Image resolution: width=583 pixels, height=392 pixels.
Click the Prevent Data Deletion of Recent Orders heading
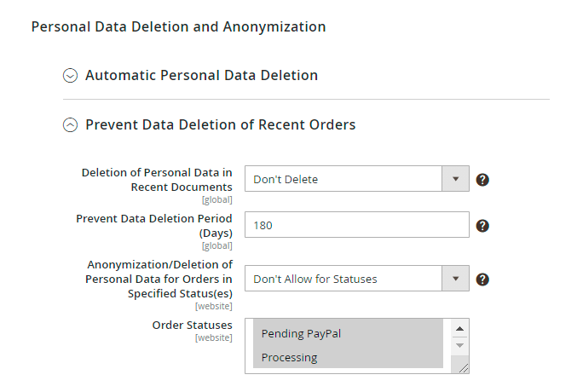tap(220, 125)
